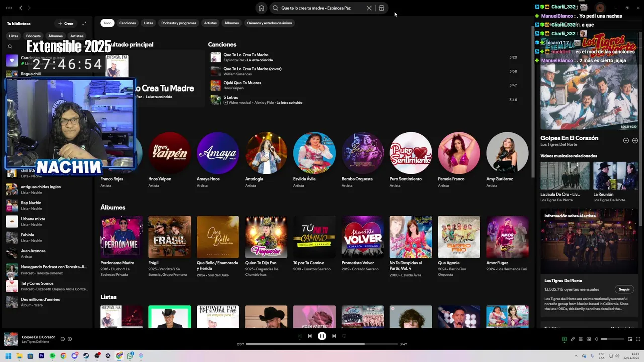Filter results by Álbumes

[x=232, y=23]
